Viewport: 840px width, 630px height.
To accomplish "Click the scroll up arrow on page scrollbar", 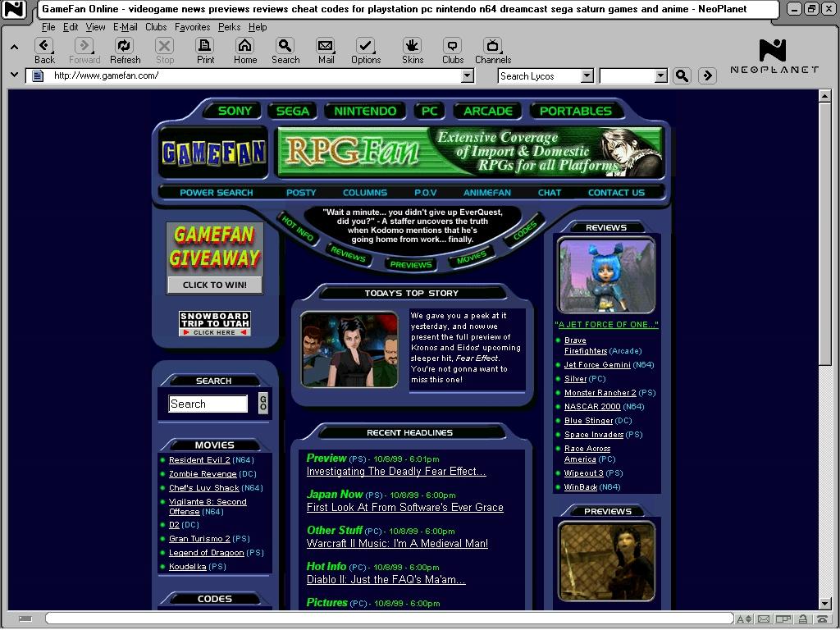I will coord(825,96).
